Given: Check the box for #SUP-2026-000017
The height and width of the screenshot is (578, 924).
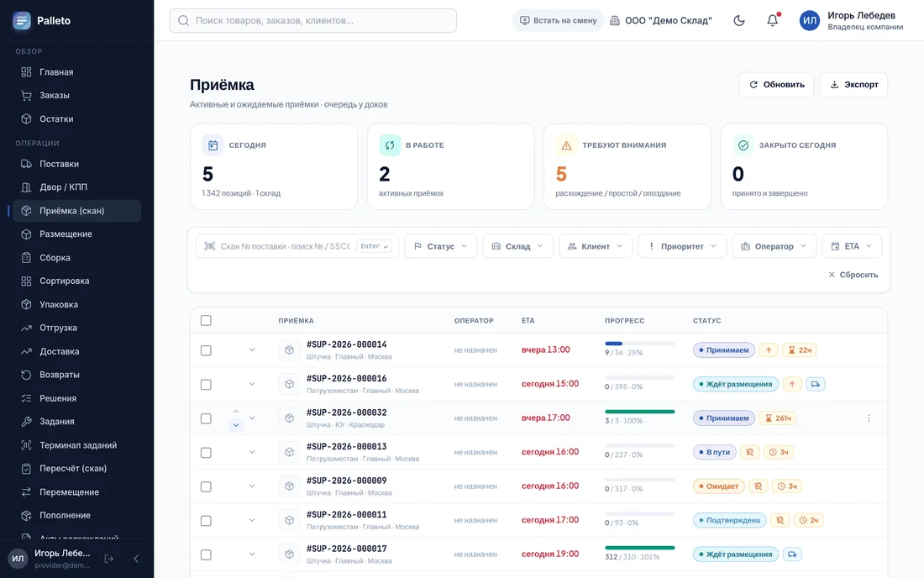Looking at the screenshot, I should pyautogui.click(x=206, y=555).
